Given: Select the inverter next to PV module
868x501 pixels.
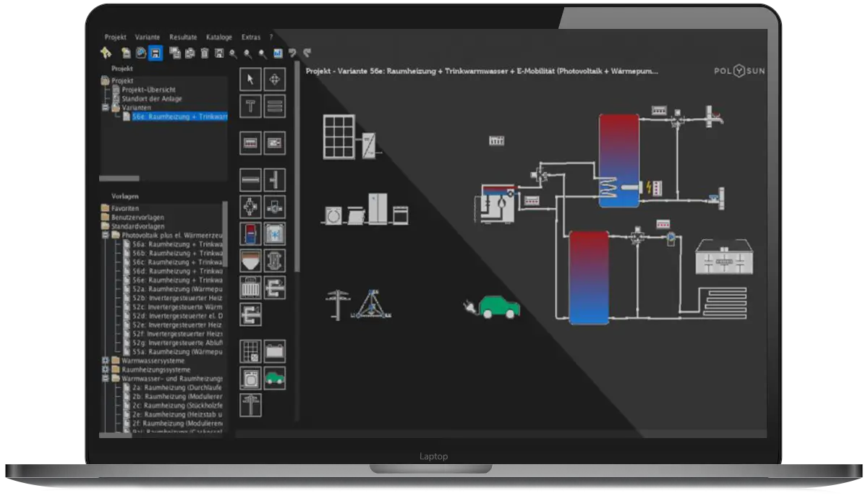Looking at the screenshot, I should [370, 144].
